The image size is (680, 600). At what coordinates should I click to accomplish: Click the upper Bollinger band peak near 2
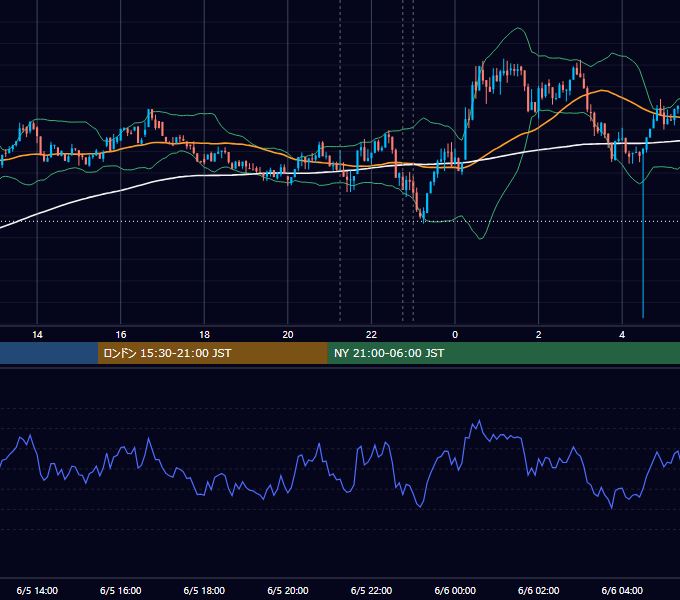(518, 28)
